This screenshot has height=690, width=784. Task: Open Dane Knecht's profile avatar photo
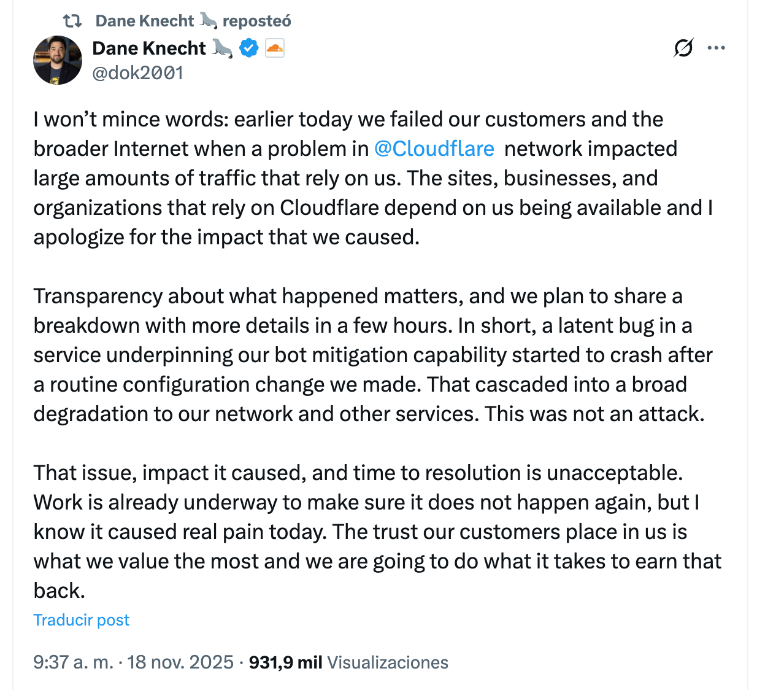click(x=58, y=60)
